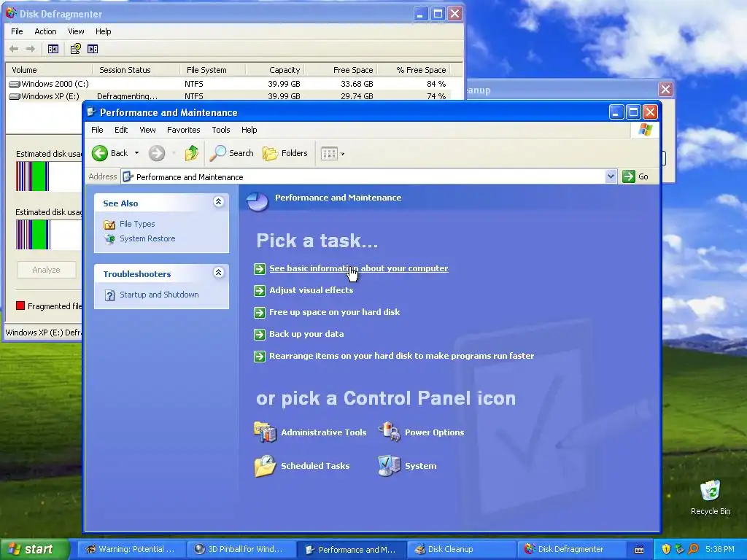The width and height of the screenshot is (747, 560).
Task: Click the green Back arrow button
Action: [x=100, y=153]
